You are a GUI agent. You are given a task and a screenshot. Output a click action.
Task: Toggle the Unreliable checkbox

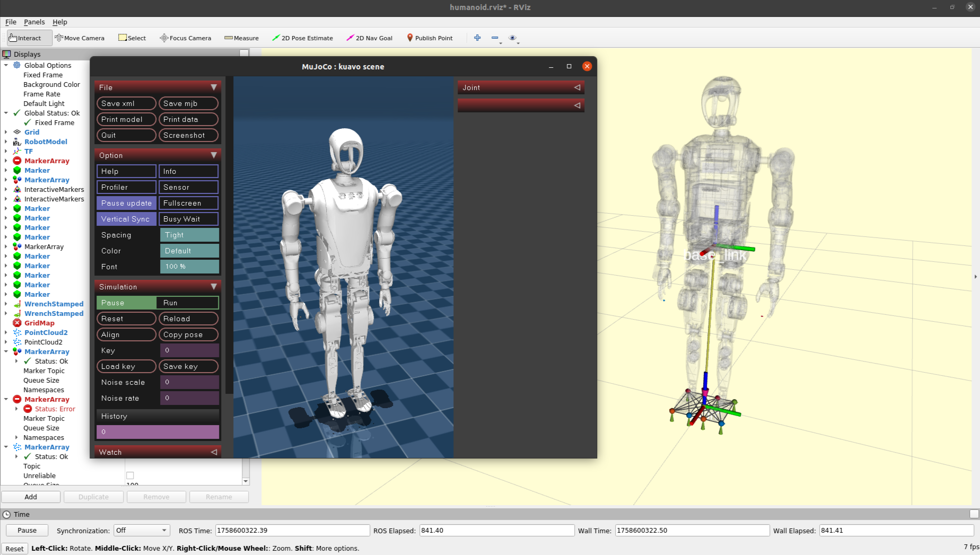click(130, 475)
